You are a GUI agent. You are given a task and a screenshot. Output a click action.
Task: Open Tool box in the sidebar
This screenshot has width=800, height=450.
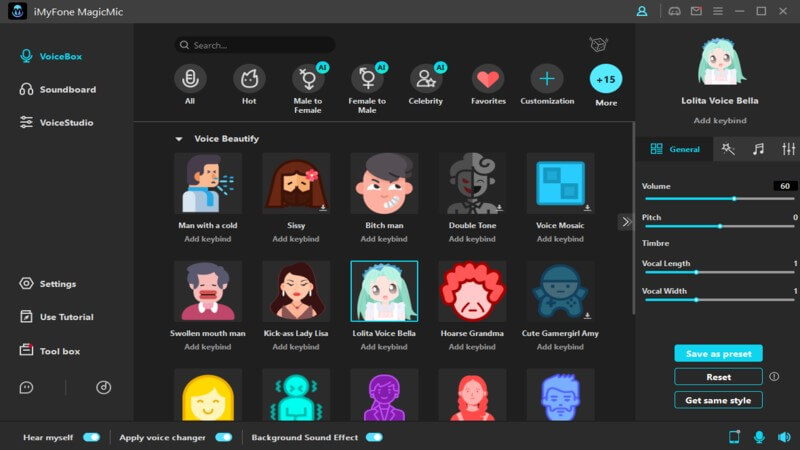[50, 351]
